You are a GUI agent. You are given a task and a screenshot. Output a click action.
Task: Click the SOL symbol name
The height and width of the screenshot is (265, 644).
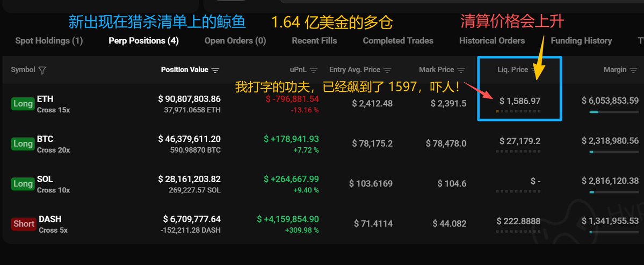pos(45,179)
